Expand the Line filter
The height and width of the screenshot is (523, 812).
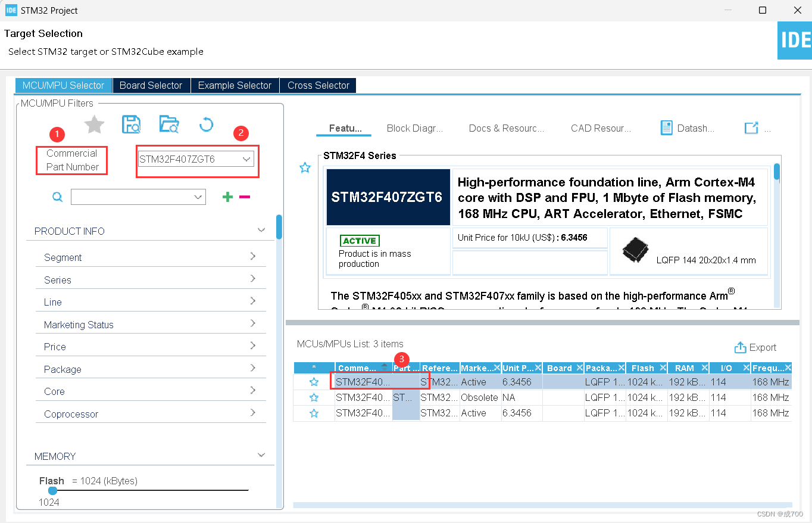253,301
